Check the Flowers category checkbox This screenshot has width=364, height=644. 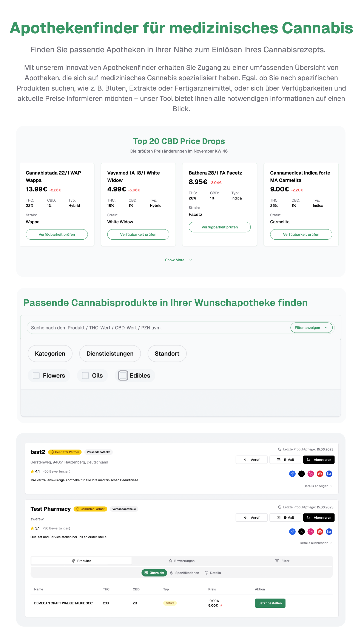coord(36,376)
